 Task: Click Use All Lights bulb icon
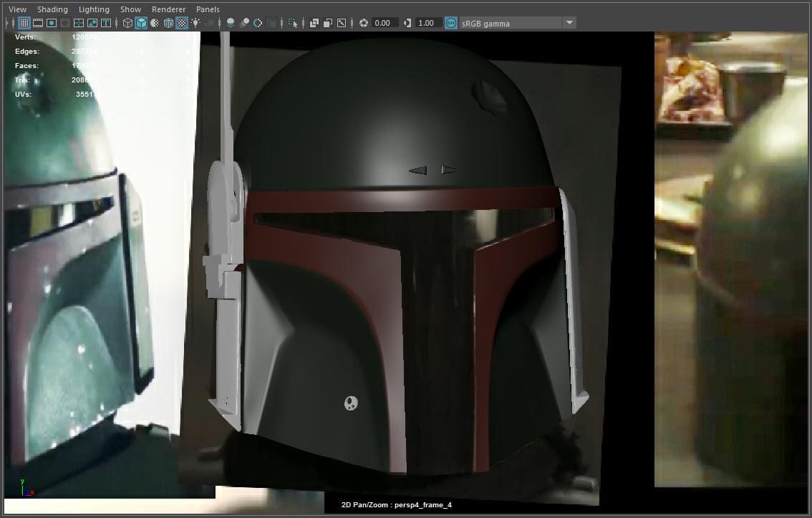(195, 23)
